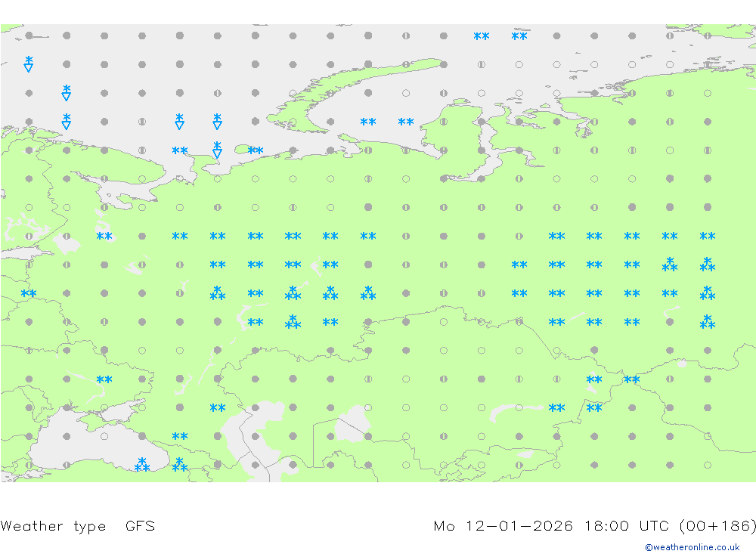Image resolution: width=756 pixels, height=554 pixels.
Task: Click the "(00+186)" forecast offset text
Action: (x=717, y=525)
